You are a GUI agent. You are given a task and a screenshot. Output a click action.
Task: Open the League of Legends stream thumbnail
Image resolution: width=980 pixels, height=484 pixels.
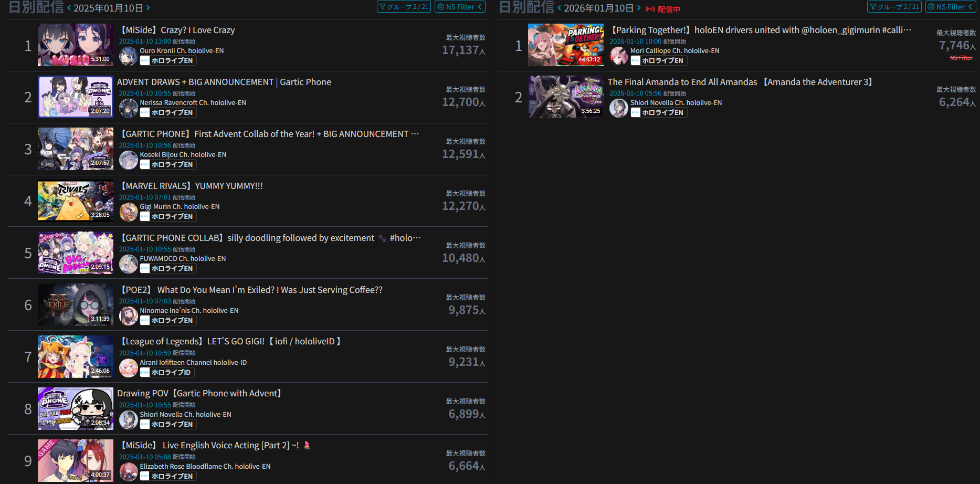pos(76,356)
